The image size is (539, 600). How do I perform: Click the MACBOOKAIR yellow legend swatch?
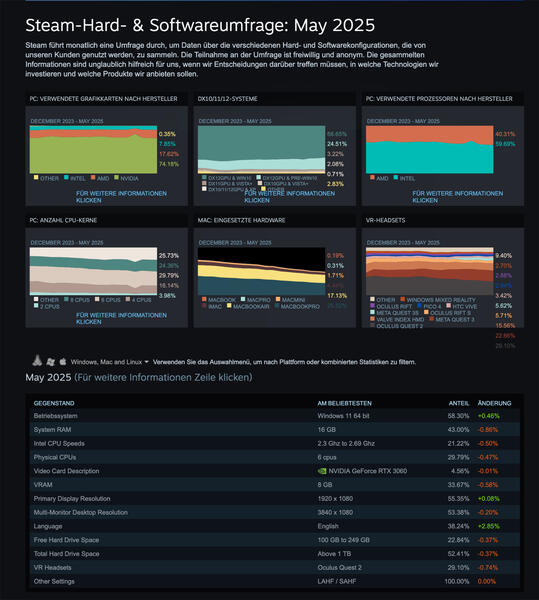tap(229, 306)
